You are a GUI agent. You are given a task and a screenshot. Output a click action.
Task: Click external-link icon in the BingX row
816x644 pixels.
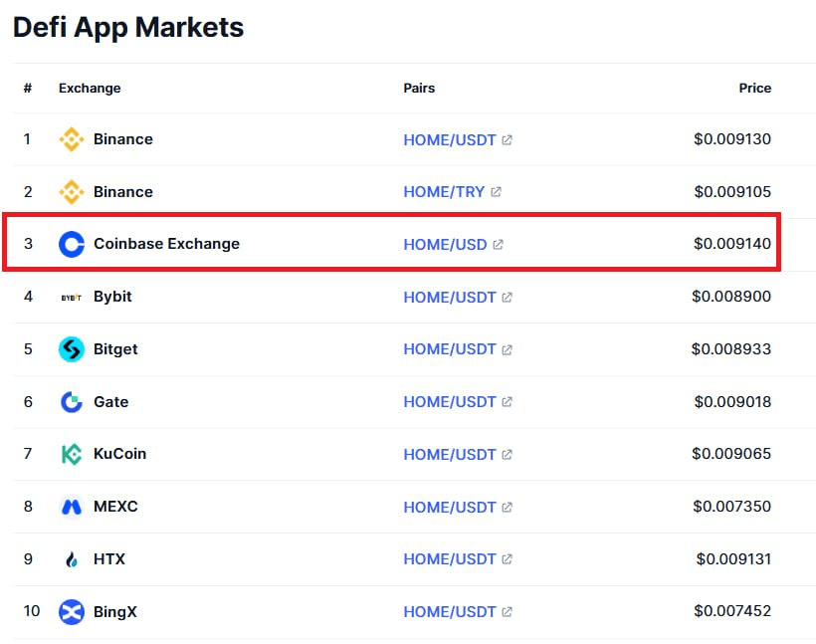pos(507,612)
